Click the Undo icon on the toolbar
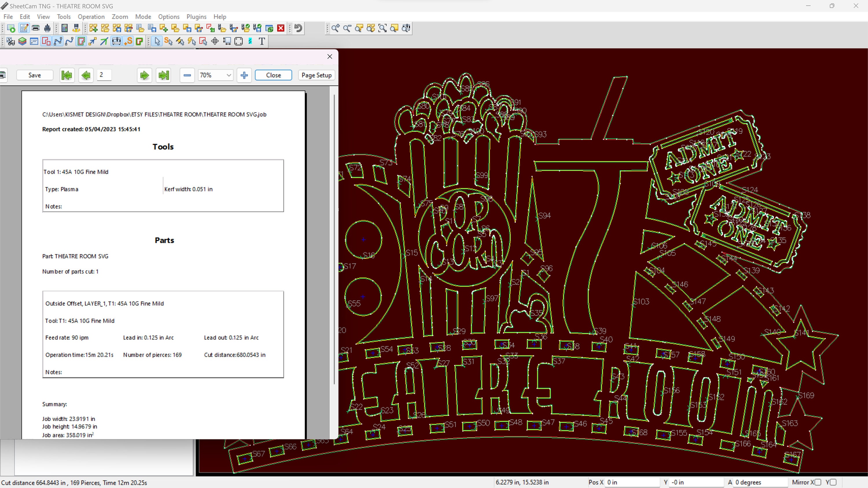The image size is (868, 488). click(297, 28)
